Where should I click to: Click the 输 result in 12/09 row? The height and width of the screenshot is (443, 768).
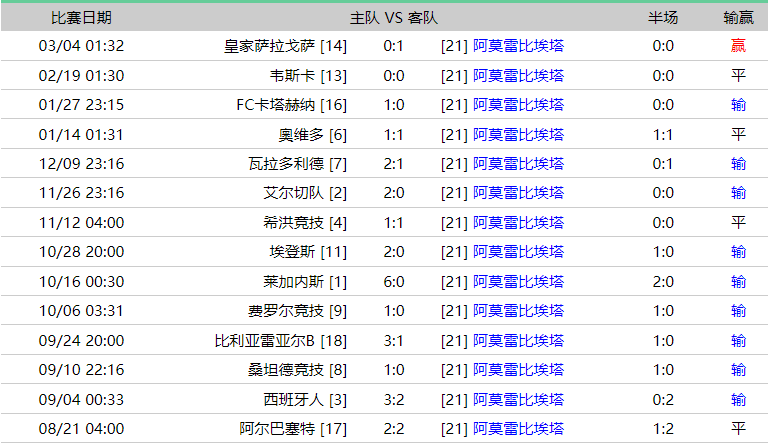pos(738,164)
